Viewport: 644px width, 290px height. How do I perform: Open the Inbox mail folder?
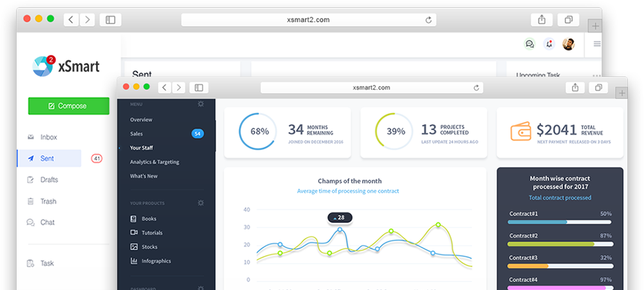(48, 137)
